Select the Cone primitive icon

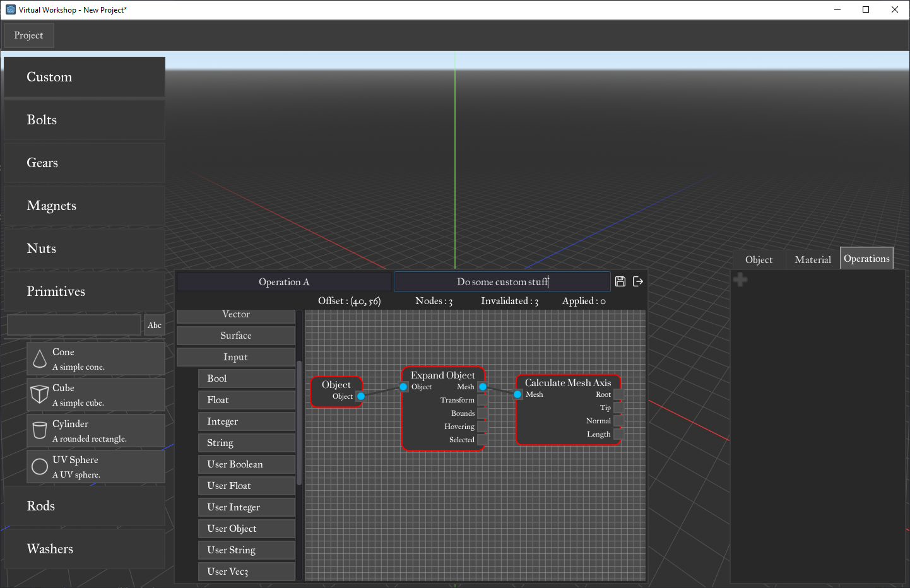click(x=40, y=359)
